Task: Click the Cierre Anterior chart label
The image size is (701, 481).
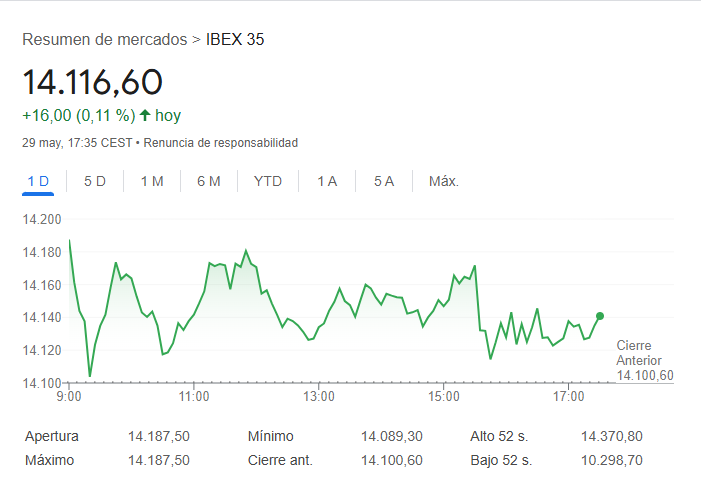Action: click(x=638, y=352)
